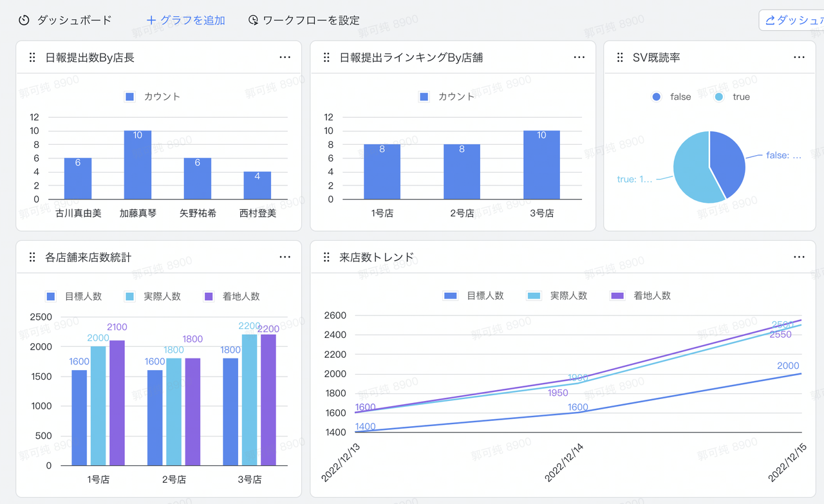The image size is (824, 504).
Task: Click the share icon on the top-right button
Action: [770, 20]
